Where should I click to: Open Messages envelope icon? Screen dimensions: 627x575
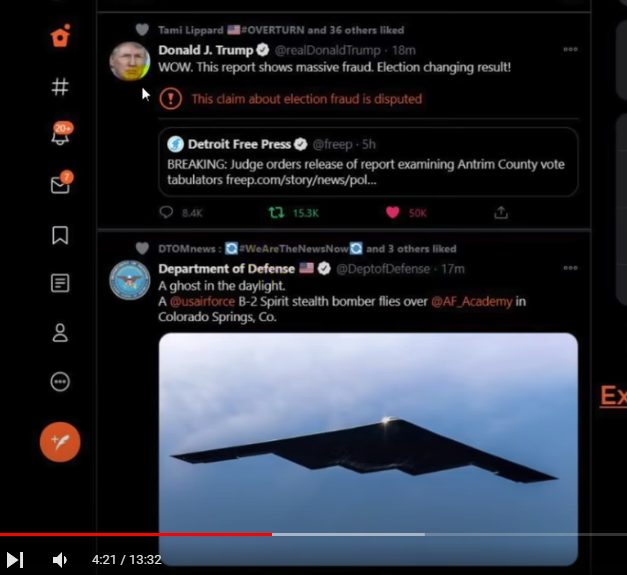(x=61, y=183)
